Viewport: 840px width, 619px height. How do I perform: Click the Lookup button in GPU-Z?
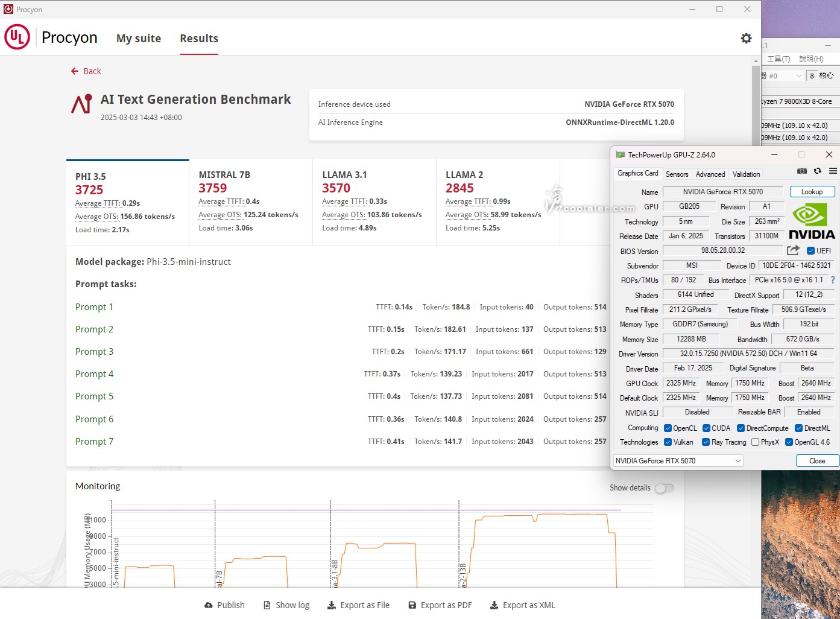click(812, 192)
